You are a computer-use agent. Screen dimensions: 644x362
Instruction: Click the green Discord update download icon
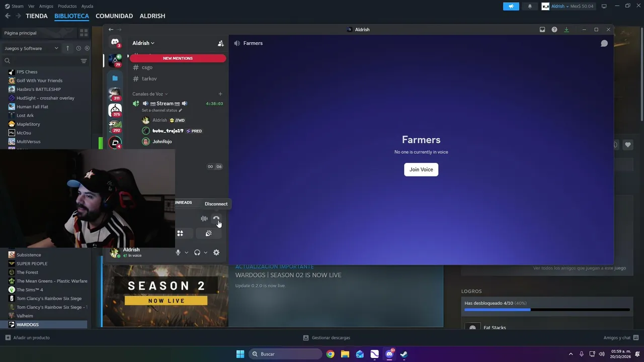click(567, 30)
